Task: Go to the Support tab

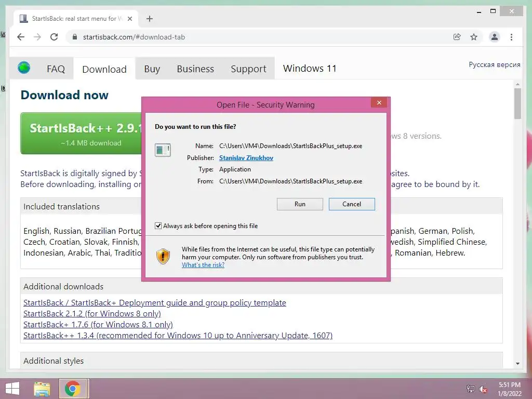Action: pyautogui.click(x=248, y=69)
